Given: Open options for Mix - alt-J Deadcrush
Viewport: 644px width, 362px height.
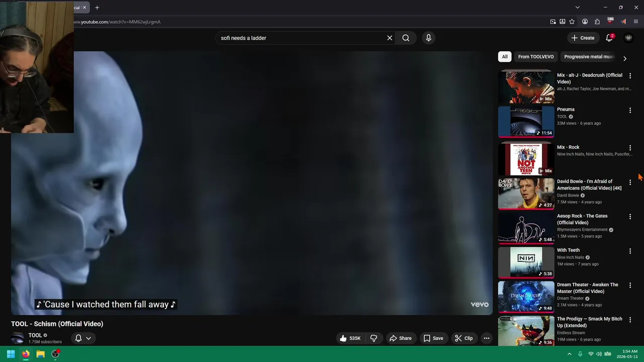Looking at the screenshot, I should (630, 76).
